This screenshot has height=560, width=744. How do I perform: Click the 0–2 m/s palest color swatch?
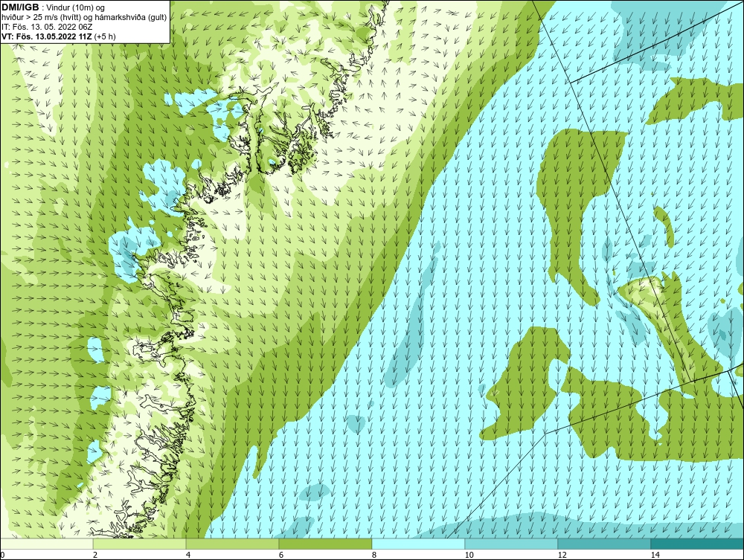point(46,544)
